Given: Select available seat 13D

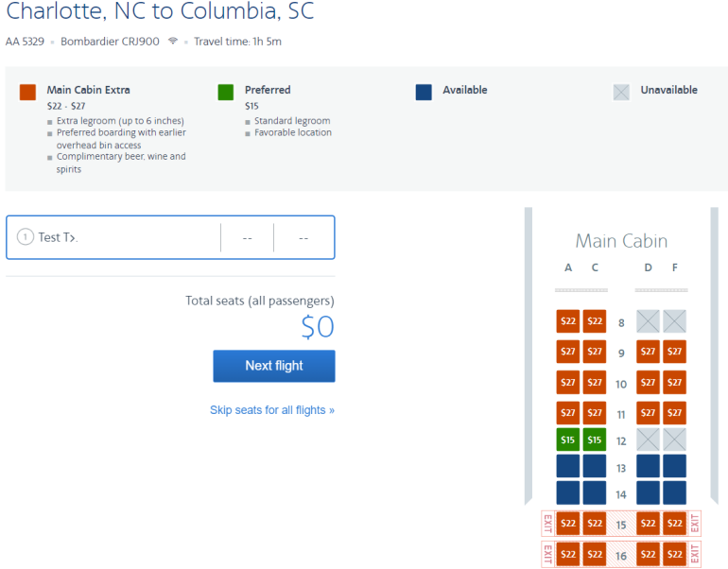Looking at the screenshot, I should [x=648, y=466].
